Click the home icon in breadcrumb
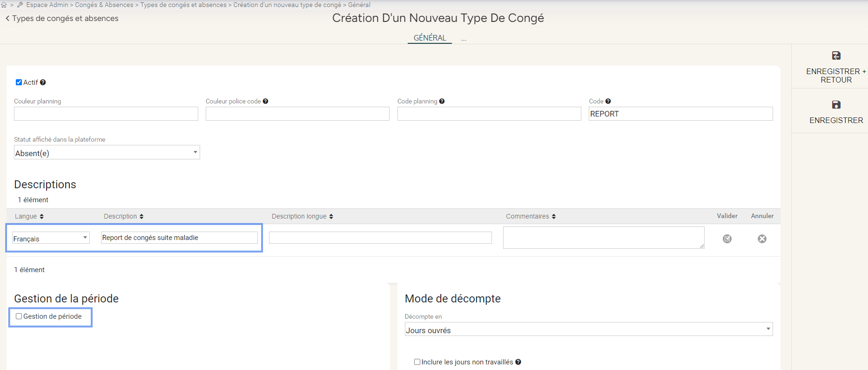 click(x=4, y=5)
